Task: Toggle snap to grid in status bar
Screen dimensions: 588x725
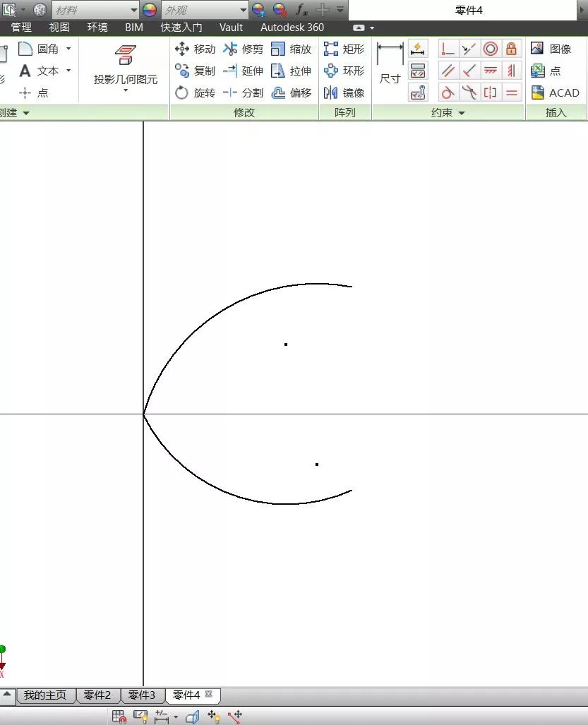Action: pos(119,717)
